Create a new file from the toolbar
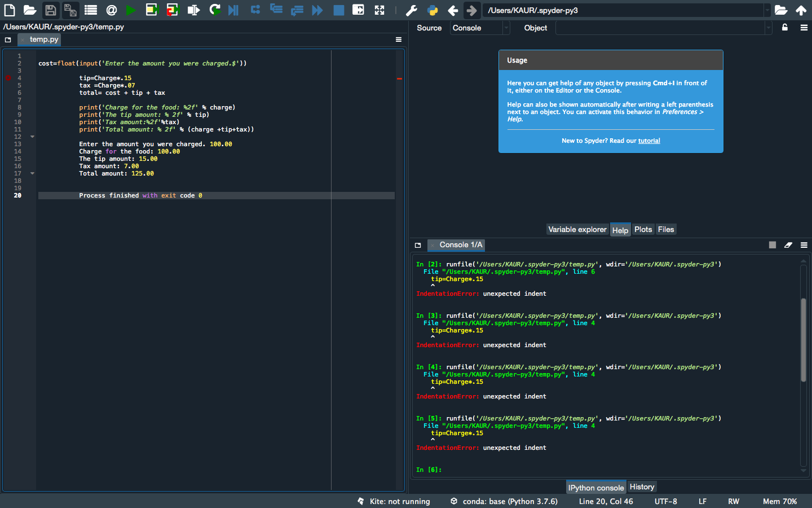The width and height of the screenshot is (812, 508). coord(10,10)
